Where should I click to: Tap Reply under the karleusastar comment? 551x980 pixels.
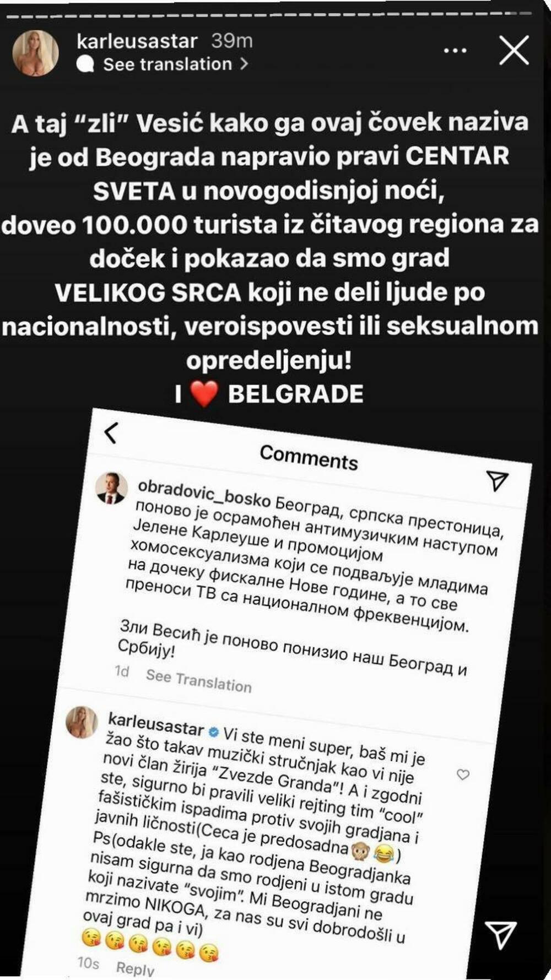(135, 968)
